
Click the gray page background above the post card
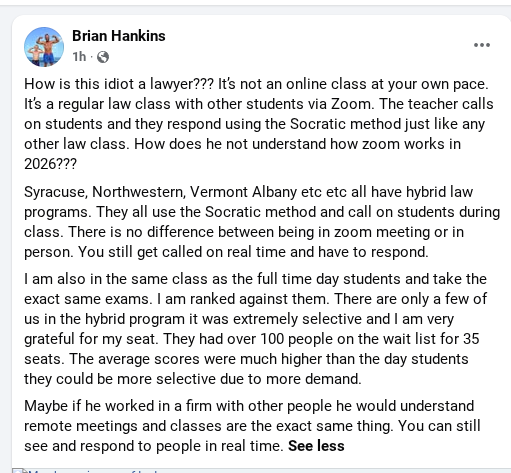tap(255, 10)
